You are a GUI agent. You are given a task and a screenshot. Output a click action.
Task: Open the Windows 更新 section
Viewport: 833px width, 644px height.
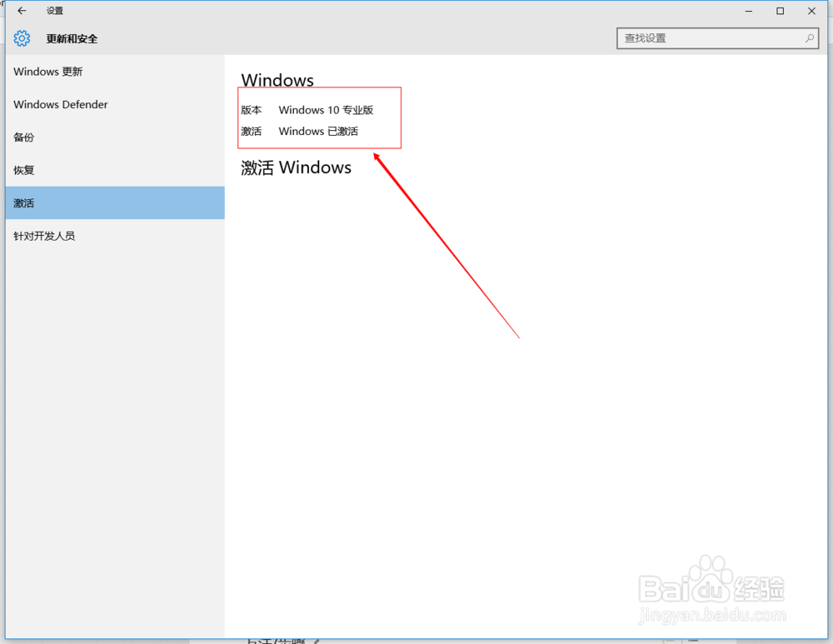point(47,72)
